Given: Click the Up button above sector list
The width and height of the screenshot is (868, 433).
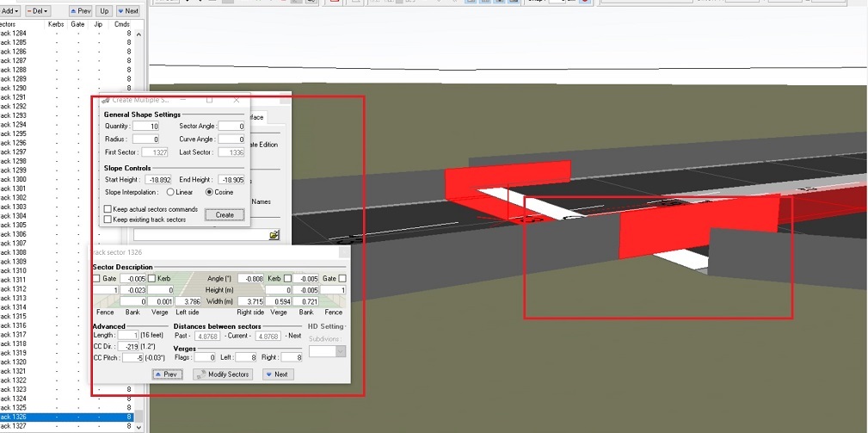Looking at the screenshot, I should coord(103,11).
